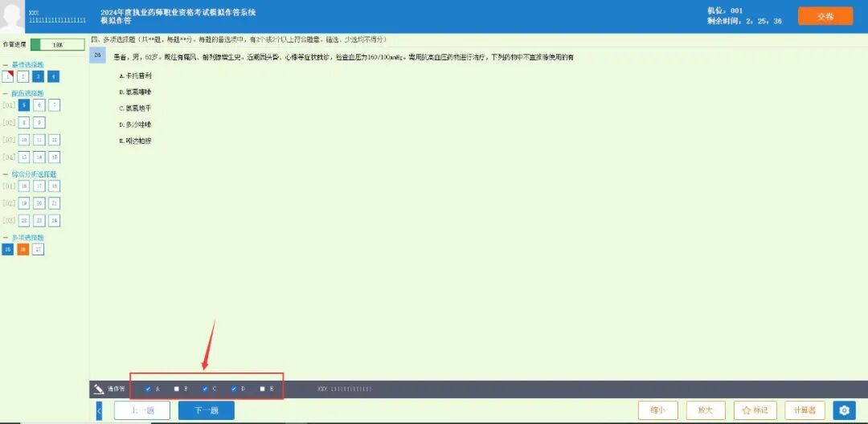Jump to flagged question 1
Screen dimensions: 868x424
[x=8, y=77]
